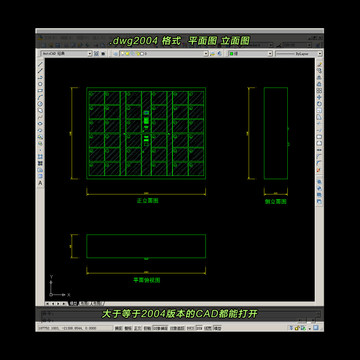
Task: Select the Circle drawing tool
Action: (x=40, y=104)
